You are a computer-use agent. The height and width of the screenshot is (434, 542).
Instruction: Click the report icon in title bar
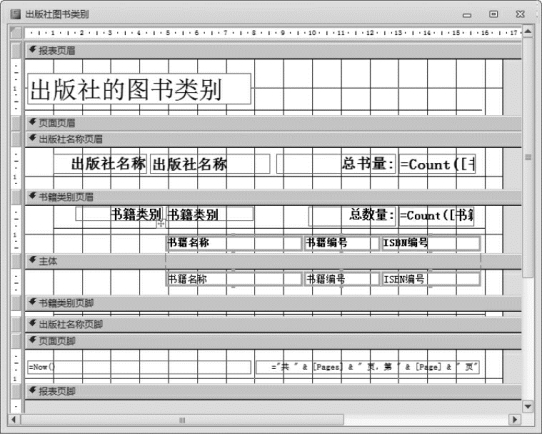(x=16, y=14)
